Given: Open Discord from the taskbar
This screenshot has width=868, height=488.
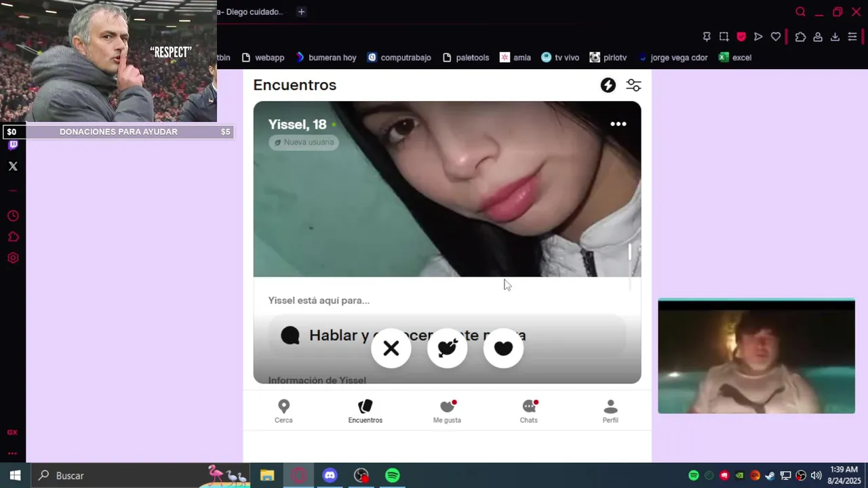Looking at the screenshot, I should [330, 476].
